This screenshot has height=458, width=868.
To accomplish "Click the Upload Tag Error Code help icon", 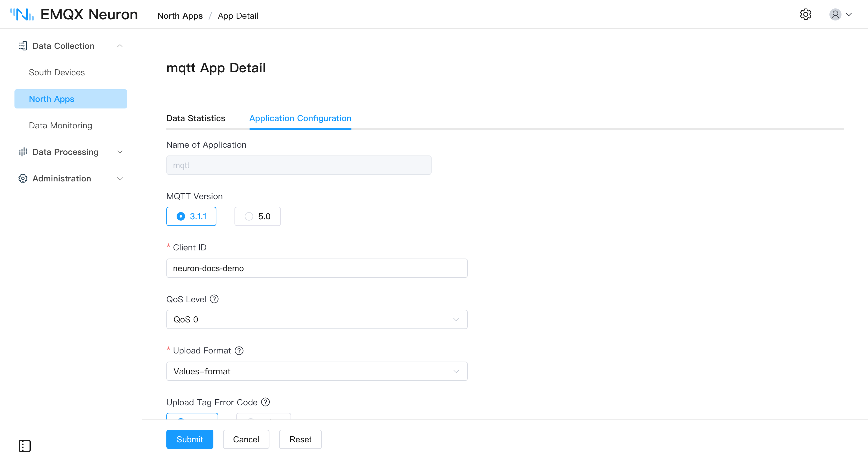I will click(x=266, y=402).
